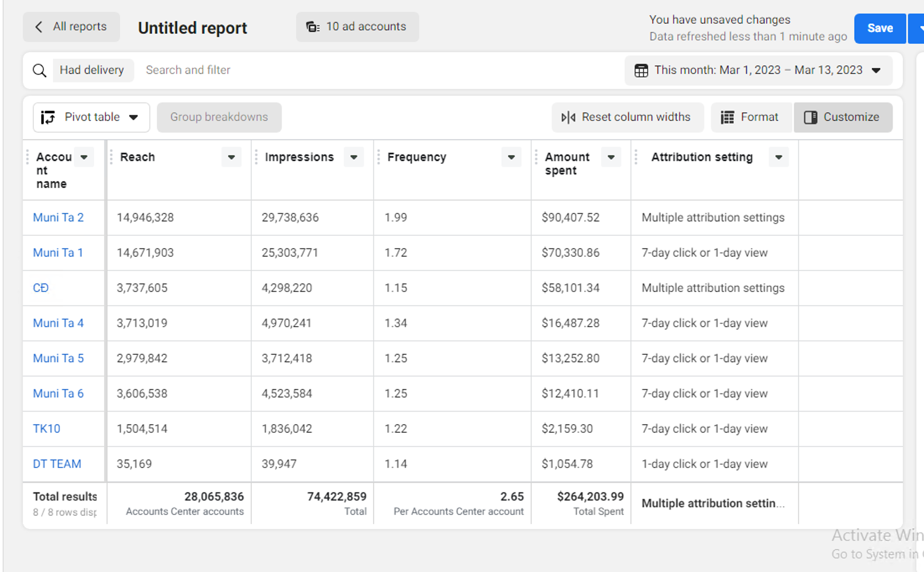Click the ad accounts icon
Screen dimensions: 924x572
pyautogui.click(x=313, y=27)
